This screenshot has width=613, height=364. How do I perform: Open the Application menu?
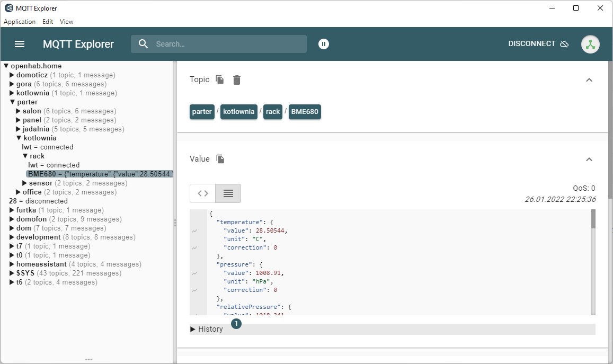20,22
